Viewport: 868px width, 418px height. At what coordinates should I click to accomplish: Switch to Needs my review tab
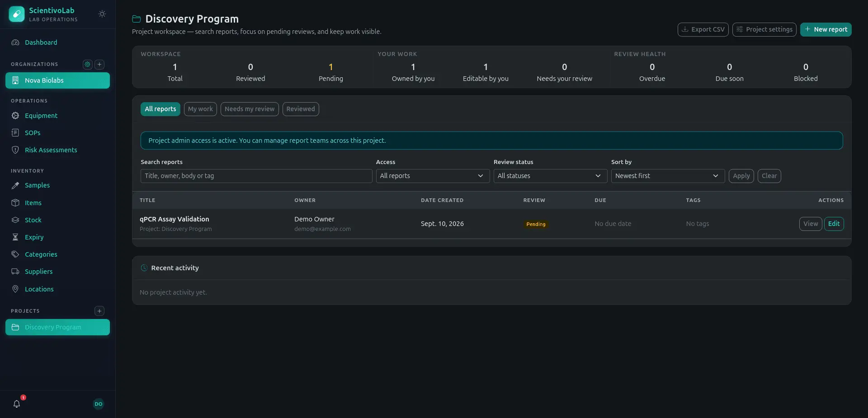click(250, 109)
